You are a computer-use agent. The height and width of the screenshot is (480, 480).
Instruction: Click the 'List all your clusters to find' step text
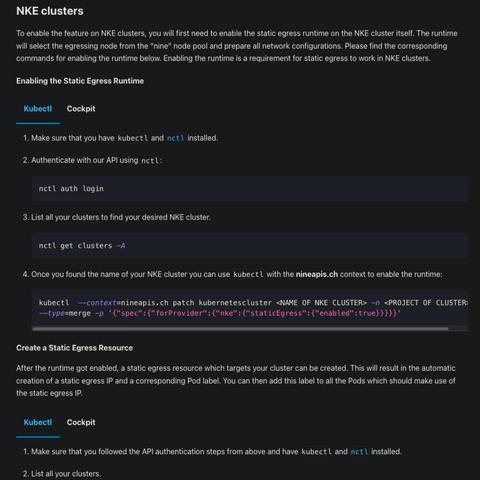click(x=117, y=217)
